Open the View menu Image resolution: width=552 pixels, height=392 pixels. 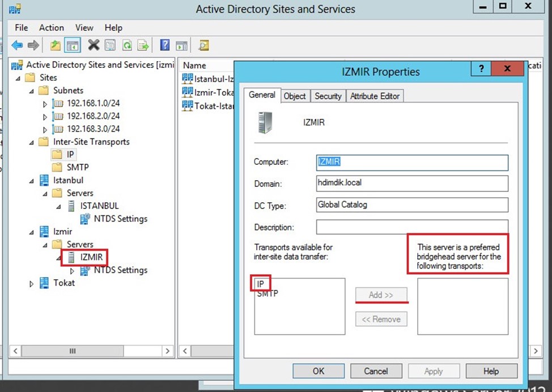pos(84,28)
